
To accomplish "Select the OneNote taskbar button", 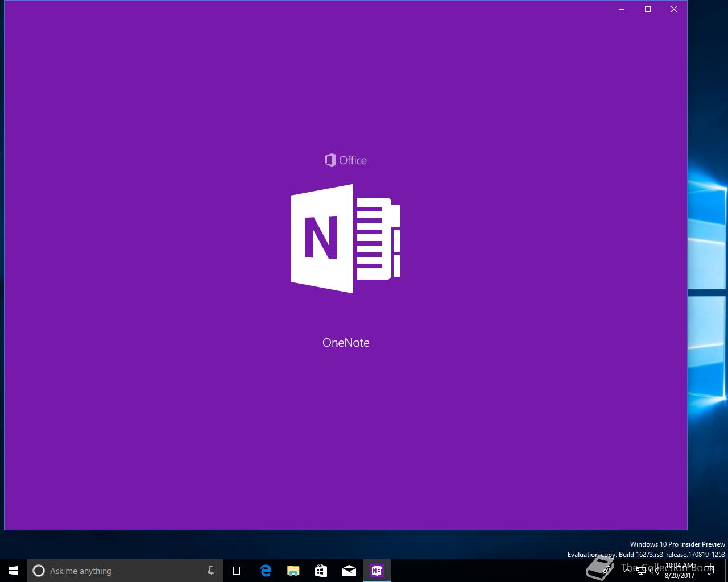I will 377,571.
